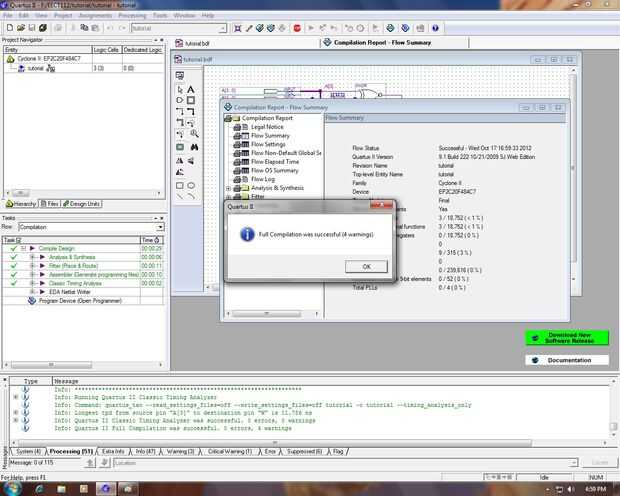The image size is (620, 496).
Task: Select the Text tool (A) in palette
Action: pyautogui.click(x=191, y=90)
